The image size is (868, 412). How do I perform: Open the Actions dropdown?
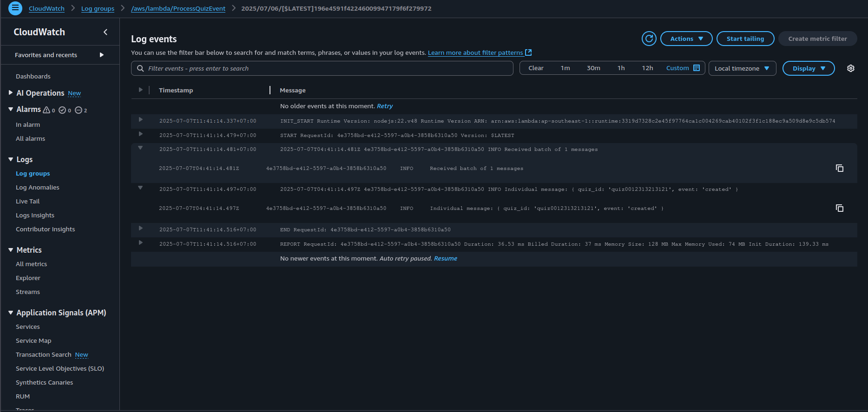(x=686, y=39)
